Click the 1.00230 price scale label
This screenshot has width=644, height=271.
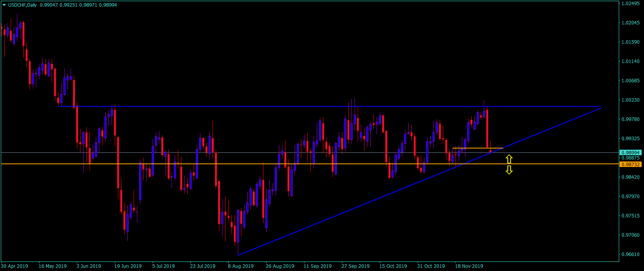point(630,100)
